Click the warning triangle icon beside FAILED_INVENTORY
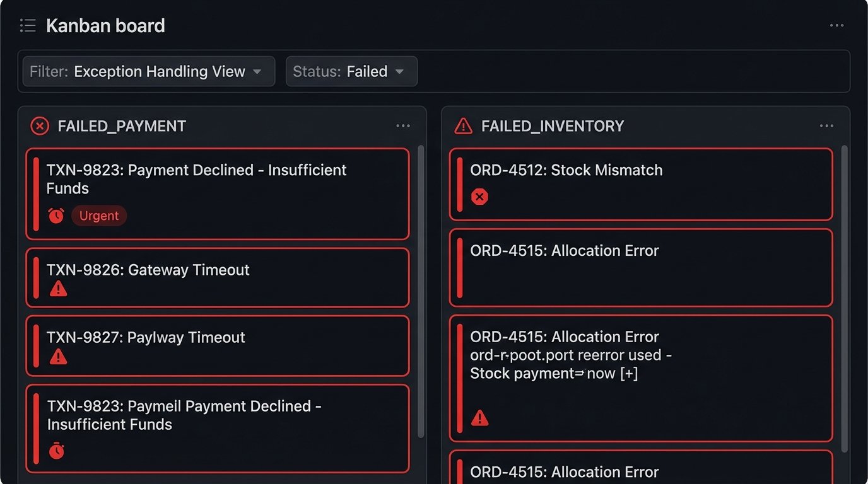The width and height of the screenshot is (868, 484). click(x=463, y=125)
